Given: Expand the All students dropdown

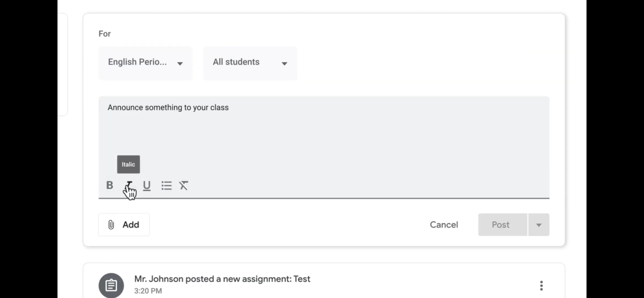Looking at the screenshot, I should pos(250,63).
